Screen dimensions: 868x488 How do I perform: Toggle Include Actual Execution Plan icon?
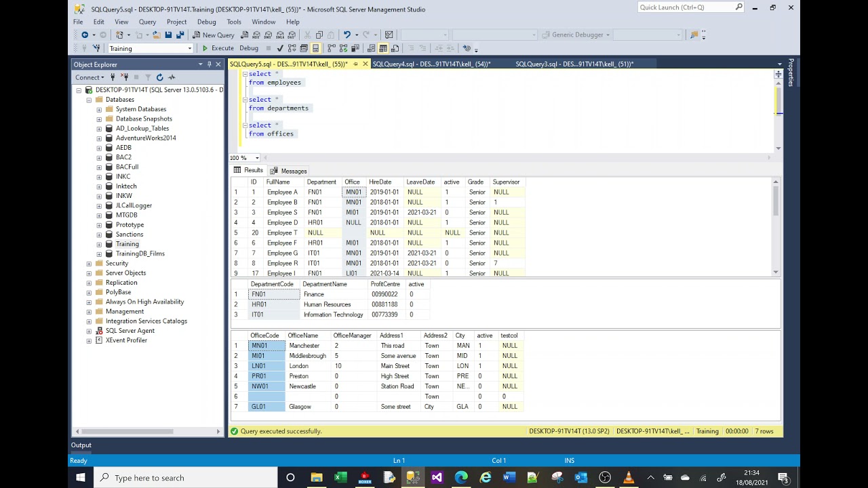tap(331, 48)
